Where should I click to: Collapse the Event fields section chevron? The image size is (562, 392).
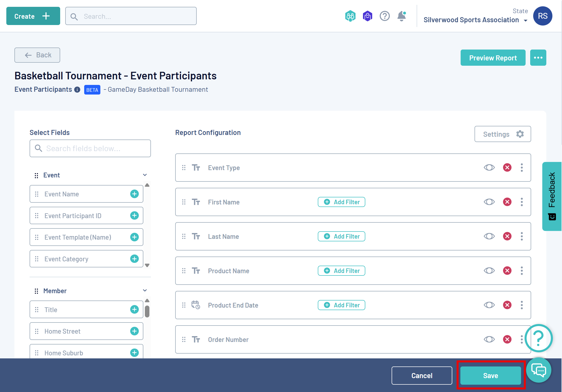[145, 175]
